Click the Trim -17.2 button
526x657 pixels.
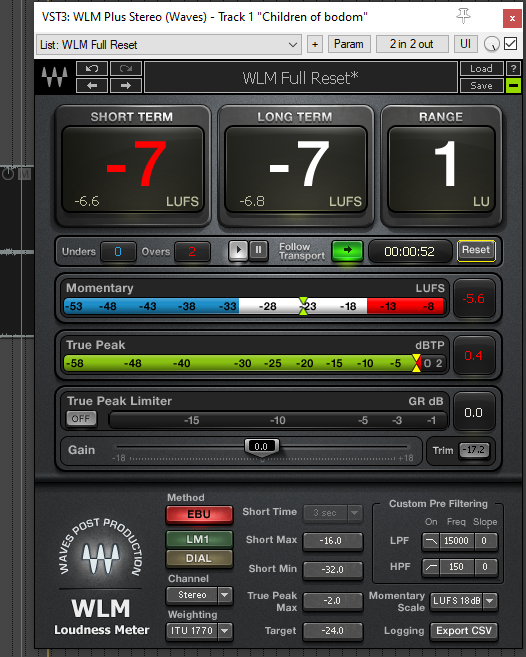(x=474, y=450)
